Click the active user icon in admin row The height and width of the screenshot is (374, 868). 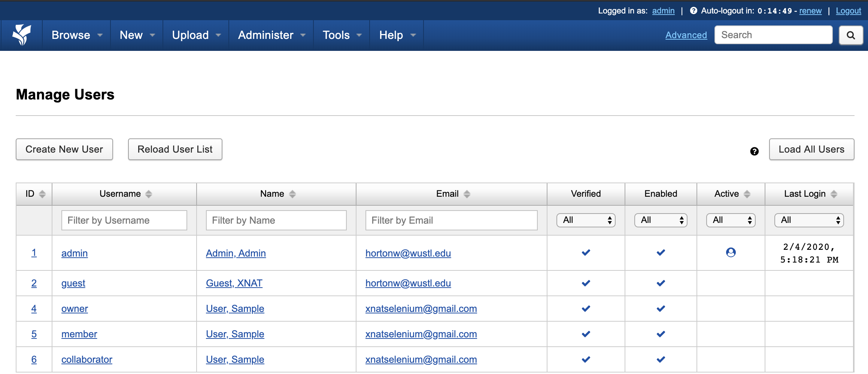(731, 252)
